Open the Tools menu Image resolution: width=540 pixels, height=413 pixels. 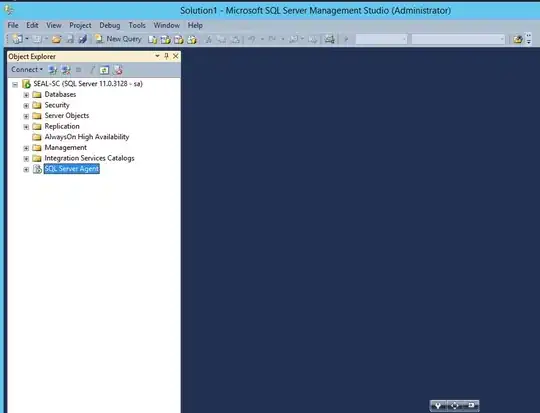pos(137,25)
